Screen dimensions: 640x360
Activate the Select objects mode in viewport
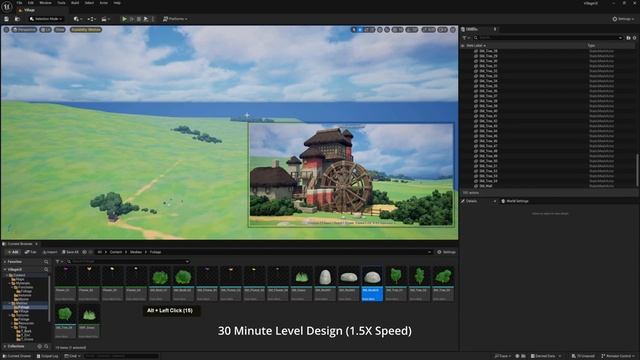pos(354,30)
